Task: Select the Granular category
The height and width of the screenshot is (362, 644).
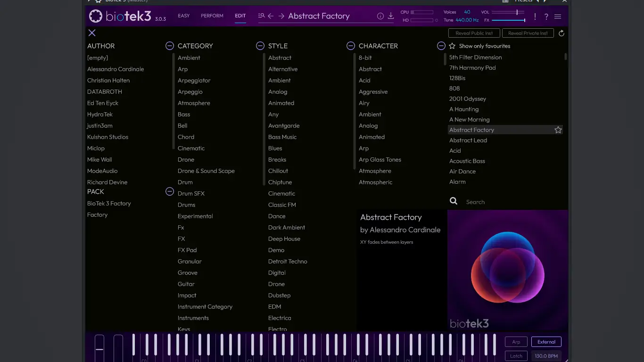Action: [x=190, y=261]
